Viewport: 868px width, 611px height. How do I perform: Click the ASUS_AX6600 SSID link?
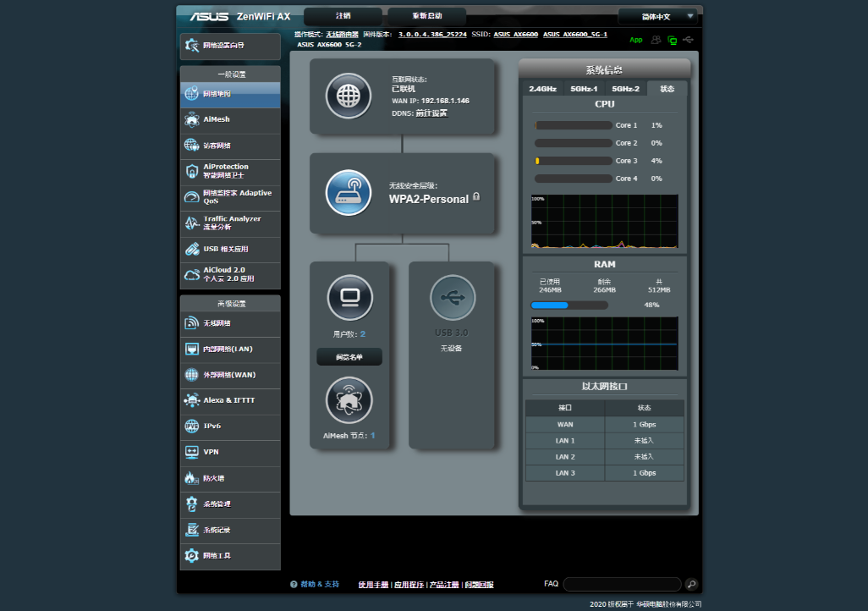[516, 35]
